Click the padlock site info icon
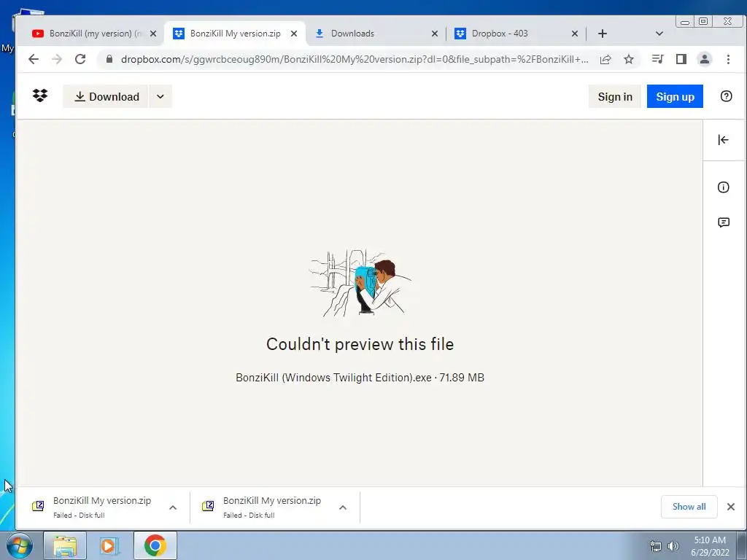Image resolution: width=747 pixels, height=560 pixels. 109,59
